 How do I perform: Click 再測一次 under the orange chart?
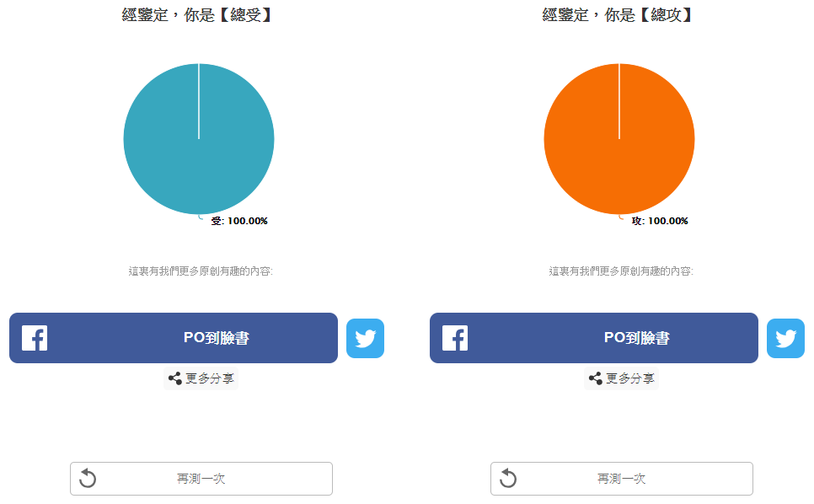coord(622,479)
